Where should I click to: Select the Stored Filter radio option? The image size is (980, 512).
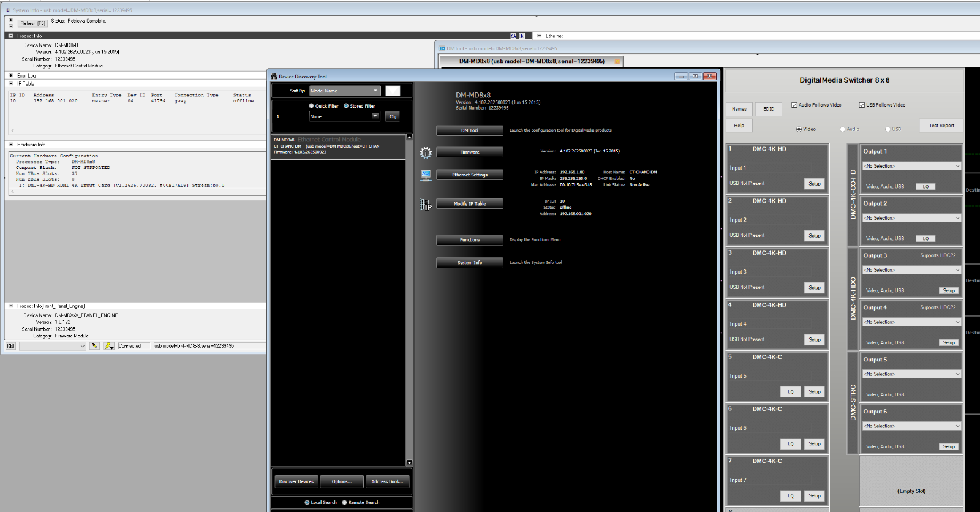click(x=346, y=106)
